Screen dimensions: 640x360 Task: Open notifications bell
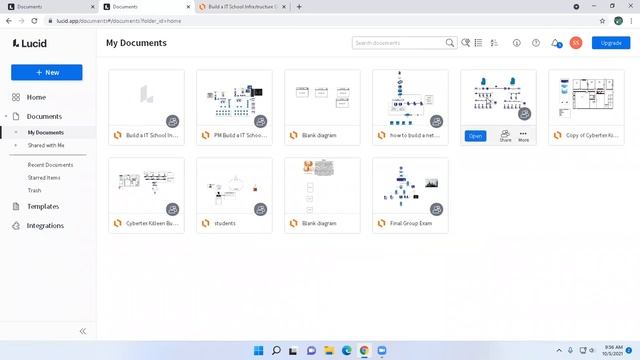(x=556, y=43)
